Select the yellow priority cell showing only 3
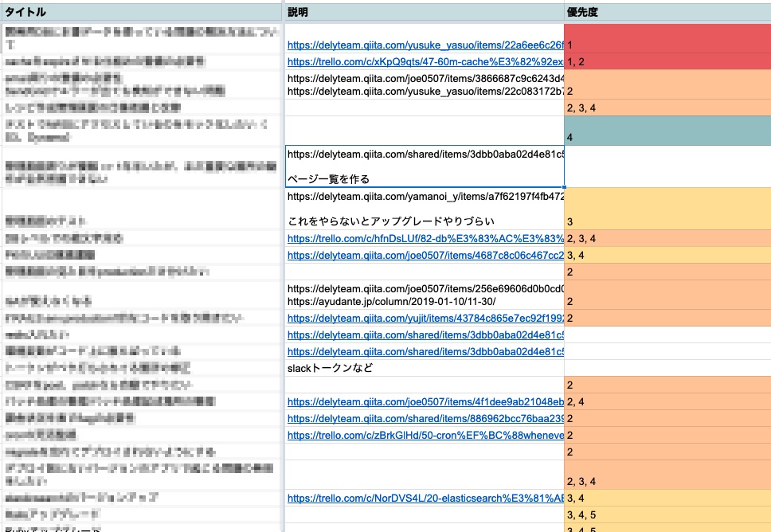This screenshot has width=771, height=532. pos(667,209)
